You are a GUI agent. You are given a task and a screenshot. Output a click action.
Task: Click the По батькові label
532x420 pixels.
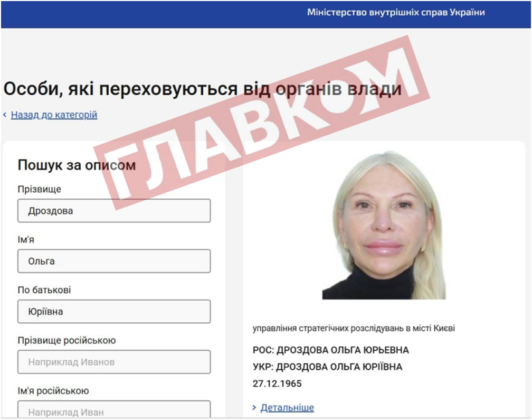tap(44, 290)
